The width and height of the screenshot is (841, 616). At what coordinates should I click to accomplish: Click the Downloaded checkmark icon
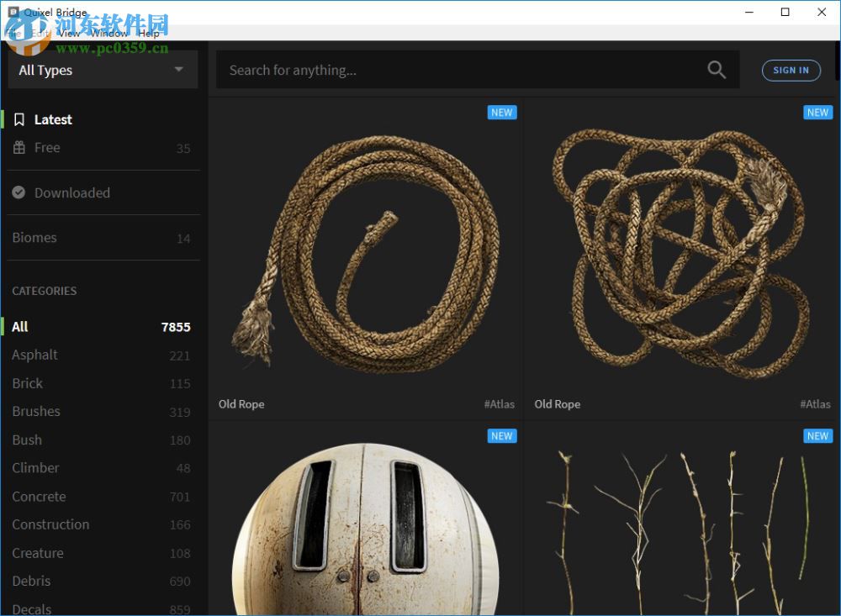19,192
